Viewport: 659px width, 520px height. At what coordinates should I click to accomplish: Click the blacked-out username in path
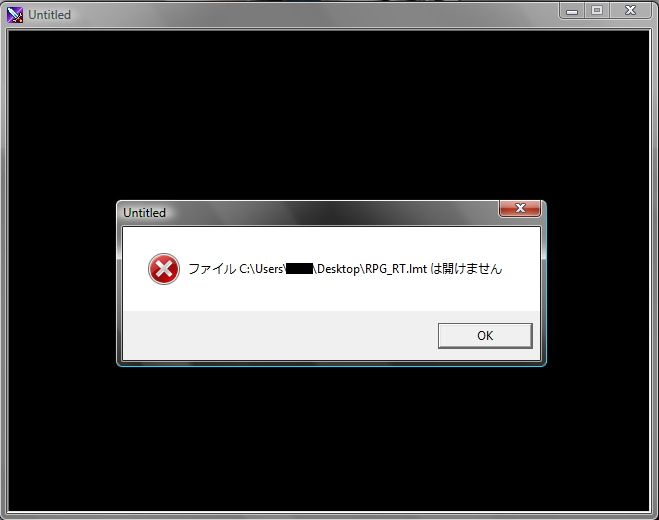[299, 269]
